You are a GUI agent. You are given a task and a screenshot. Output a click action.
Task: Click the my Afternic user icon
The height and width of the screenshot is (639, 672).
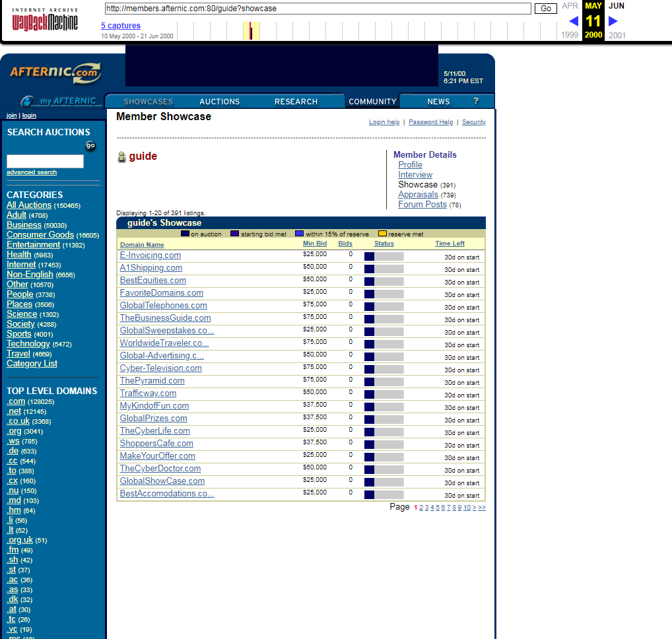tap(27, 102)
